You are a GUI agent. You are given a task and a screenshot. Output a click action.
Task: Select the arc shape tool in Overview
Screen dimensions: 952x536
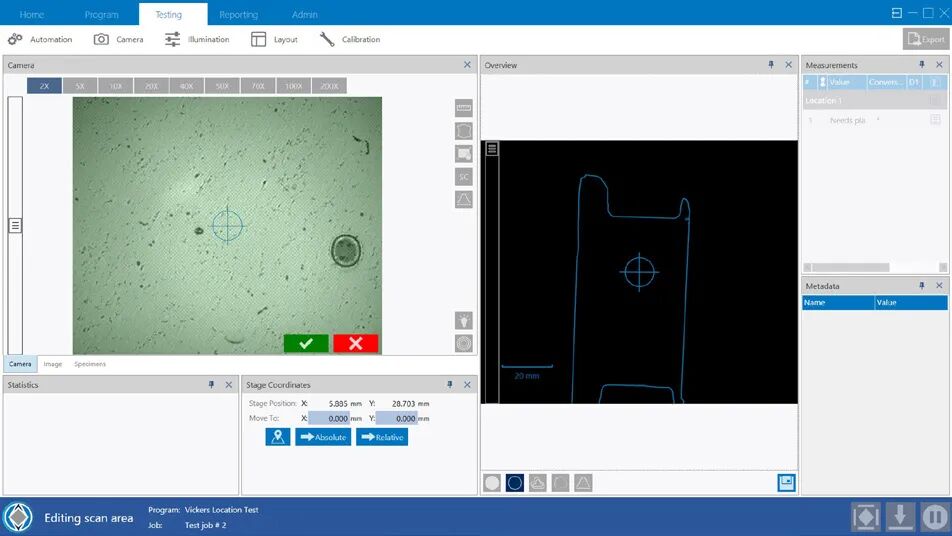coord(560,483)
